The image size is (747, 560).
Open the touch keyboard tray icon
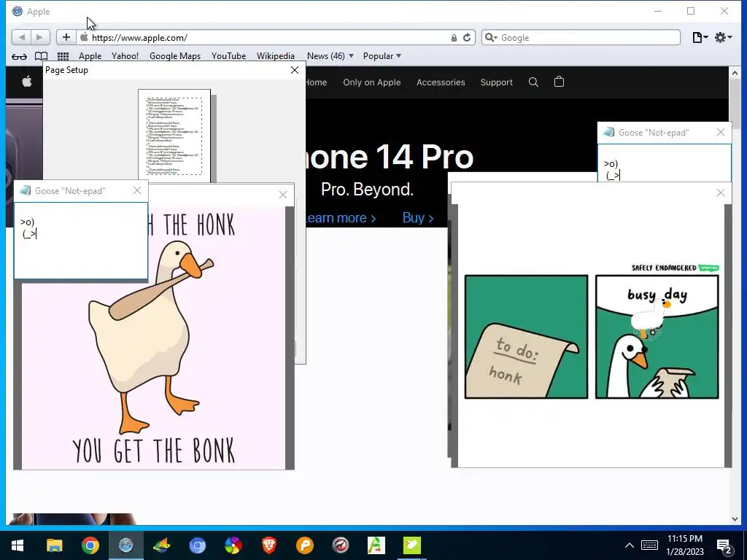[649, 545]
